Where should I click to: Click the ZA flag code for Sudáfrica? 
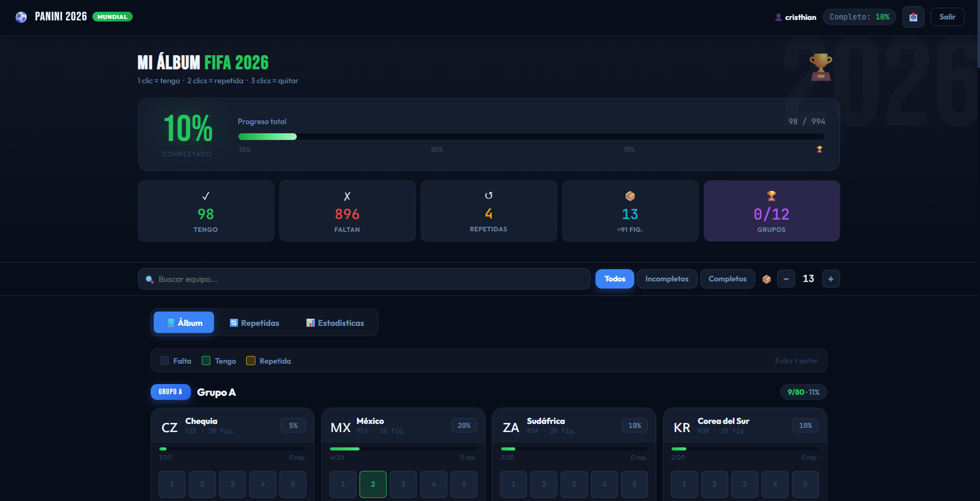pos(511,427)
